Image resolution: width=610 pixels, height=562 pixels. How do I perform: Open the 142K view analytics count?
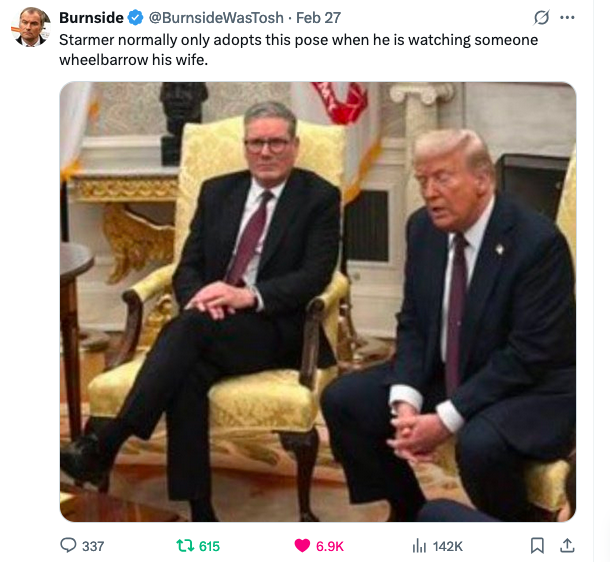click(447, 546)
